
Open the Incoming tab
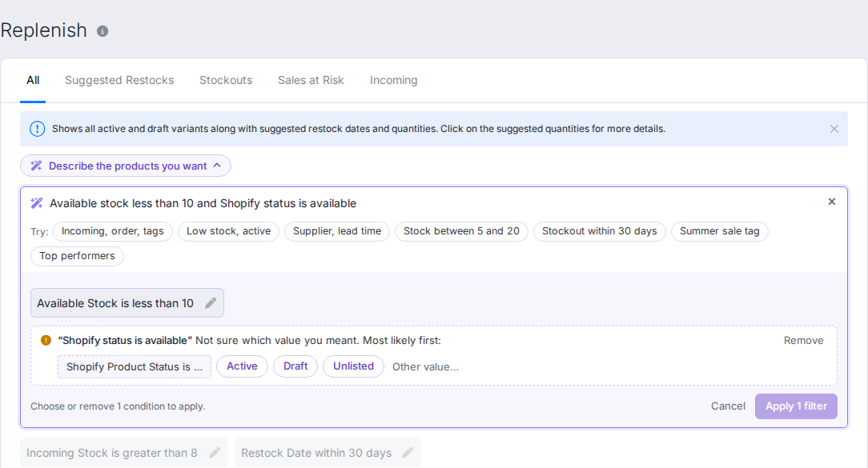pos(394,80)
